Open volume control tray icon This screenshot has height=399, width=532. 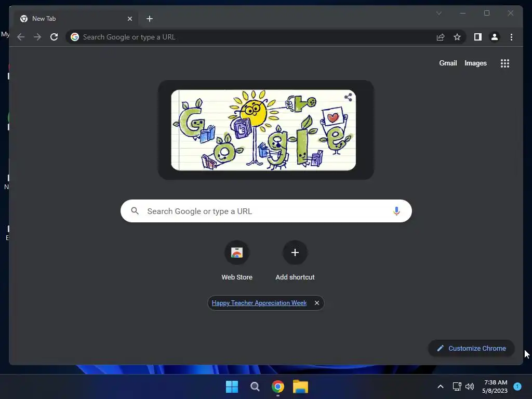click(x=470, y=387)
